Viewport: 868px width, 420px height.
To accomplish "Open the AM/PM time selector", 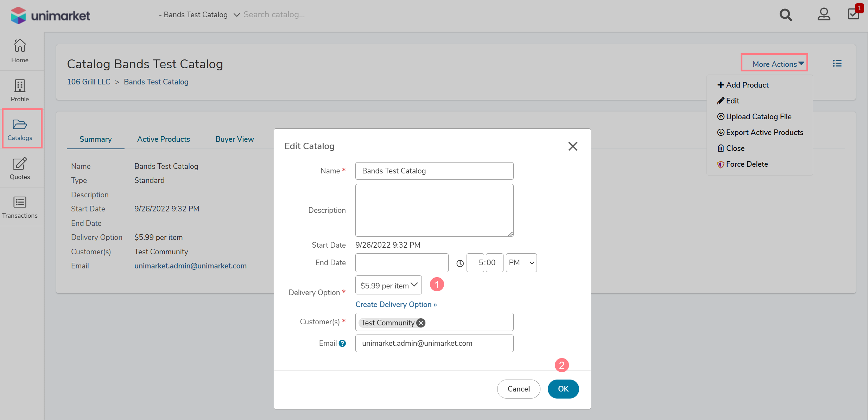I will pyautogui.click(x=521, y=263).
